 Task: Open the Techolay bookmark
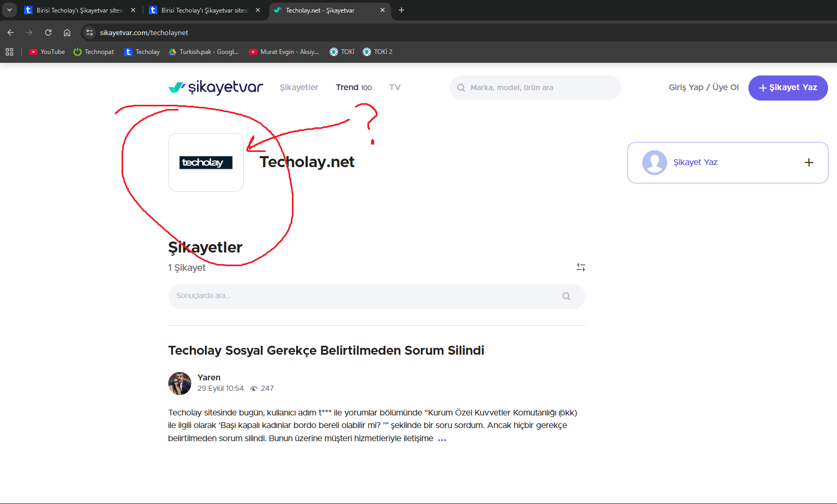[142, 52]
